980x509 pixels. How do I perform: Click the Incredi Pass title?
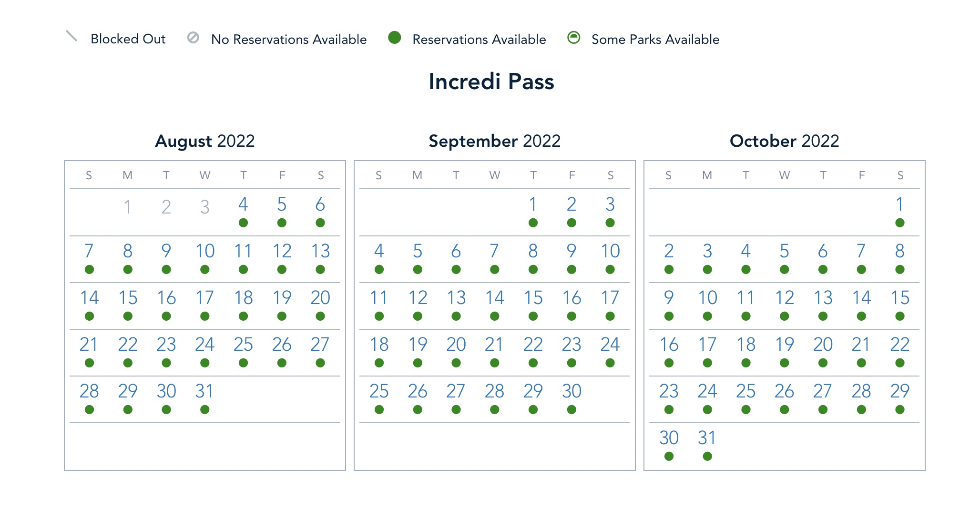click(x=491, y=81)
